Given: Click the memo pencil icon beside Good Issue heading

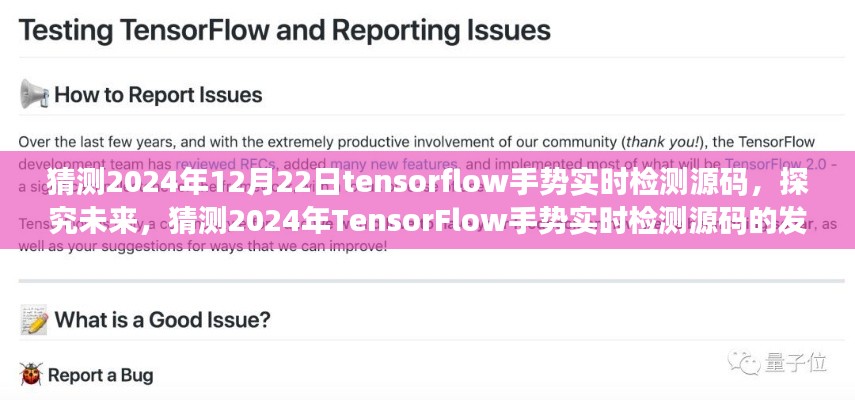Looking at the screenshot, I should pos(33,321).
